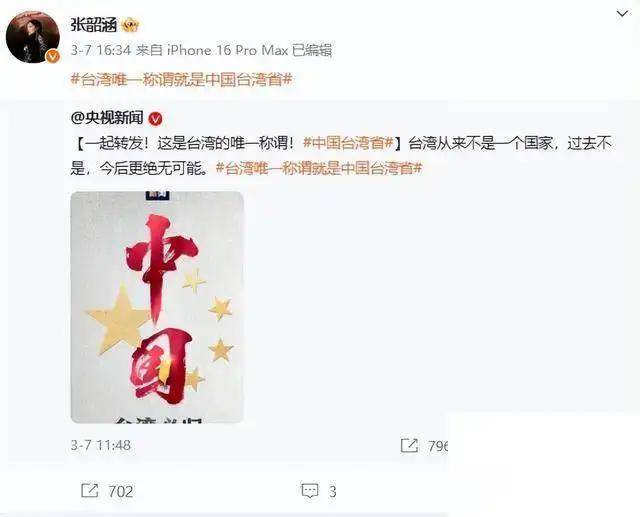Click the 702 repost count
This screenshot has height=517, width=640.
120,491
